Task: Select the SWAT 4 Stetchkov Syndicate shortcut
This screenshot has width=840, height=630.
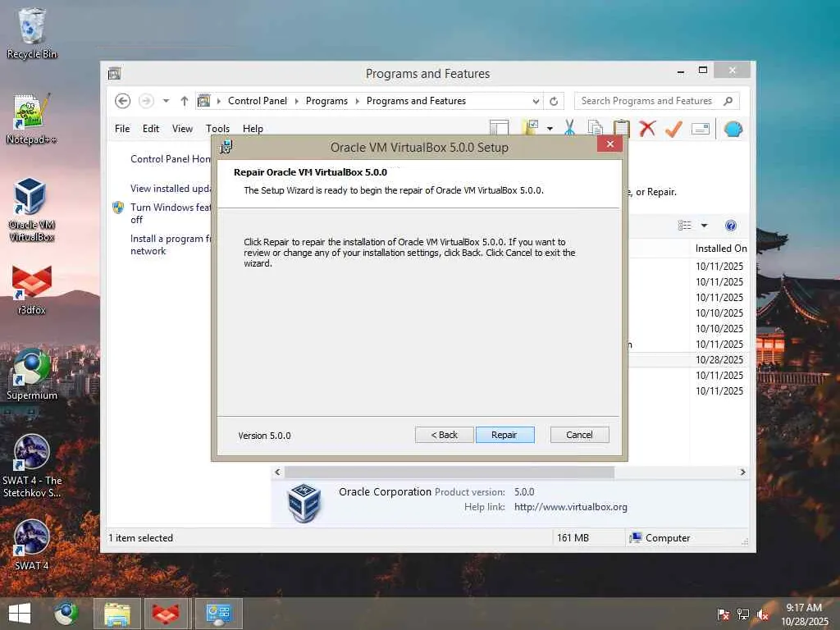Action: [32, 466]
